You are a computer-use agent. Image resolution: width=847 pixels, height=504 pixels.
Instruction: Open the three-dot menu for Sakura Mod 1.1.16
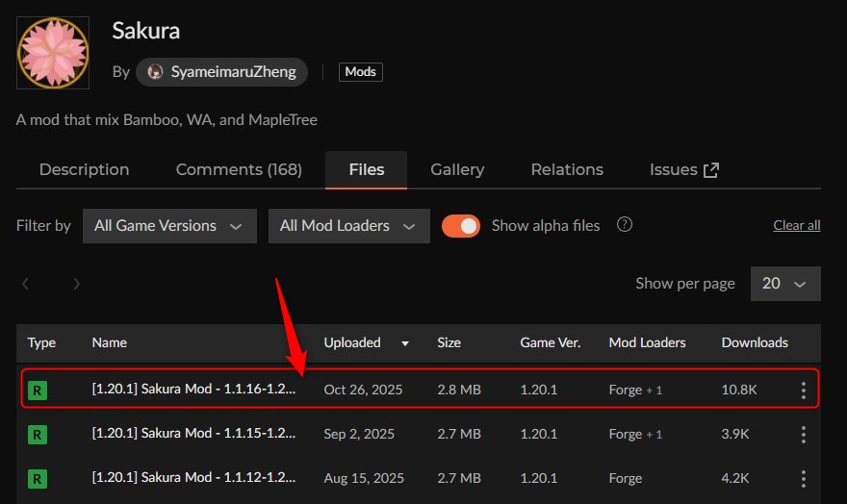click(x=804, y=390)
